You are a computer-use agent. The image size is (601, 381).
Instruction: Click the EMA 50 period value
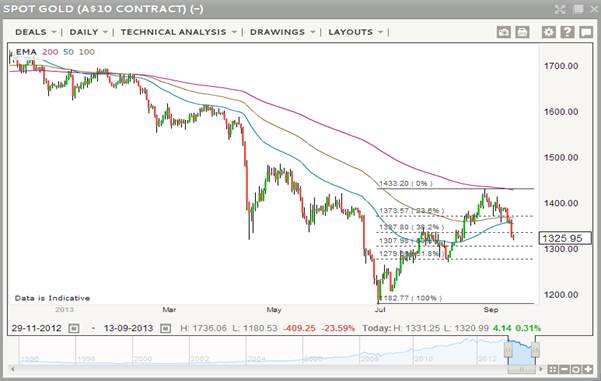tap(68, 52)
